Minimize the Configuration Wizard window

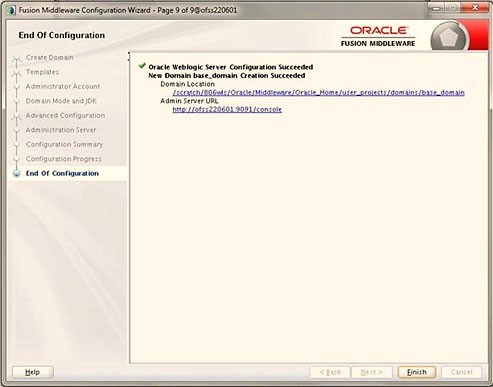437,8
